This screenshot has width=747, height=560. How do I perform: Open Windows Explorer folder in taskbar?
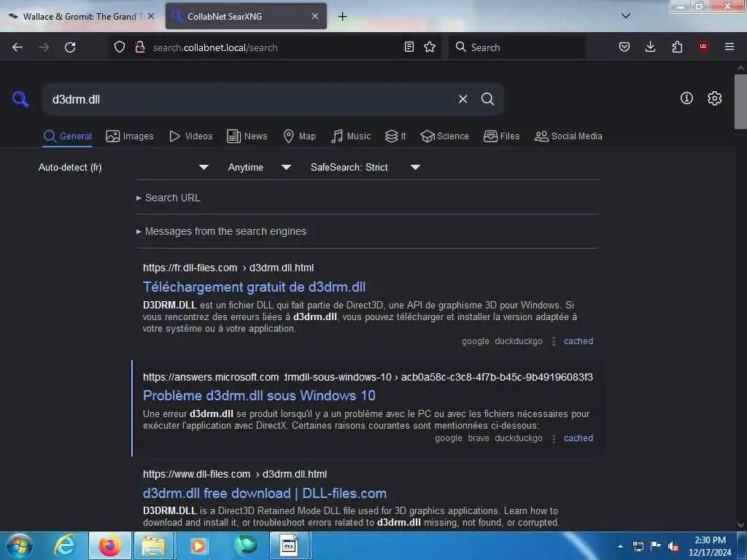(x=152, y=545)
